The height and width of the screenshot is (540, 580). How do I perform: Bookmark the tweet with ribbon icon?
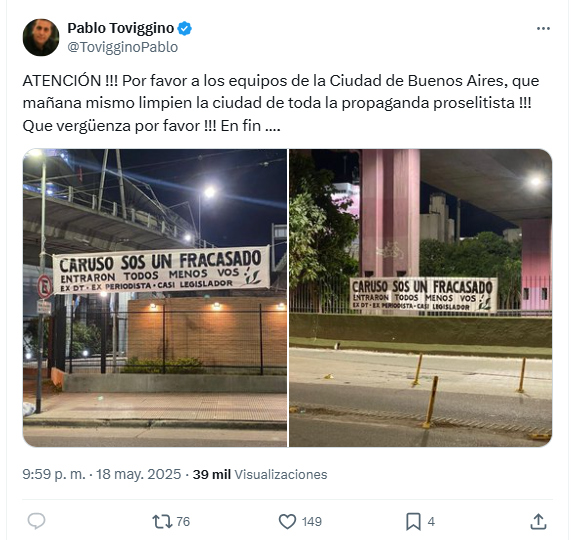pos(413,522)
